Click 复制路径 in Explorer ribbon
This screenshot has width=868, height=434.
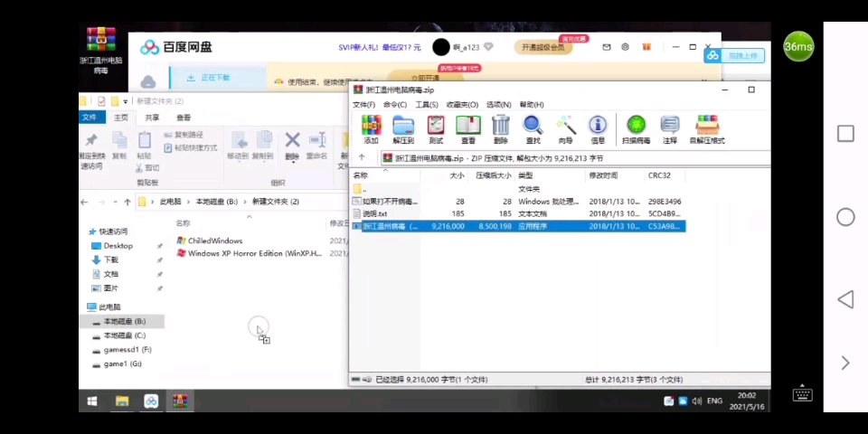tap(184, 135)
